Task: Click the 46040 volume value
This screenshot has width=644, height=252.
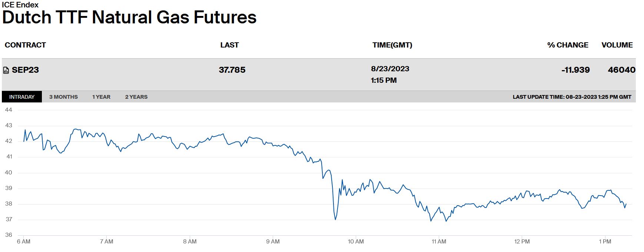Action: click(x=621, y=70)
